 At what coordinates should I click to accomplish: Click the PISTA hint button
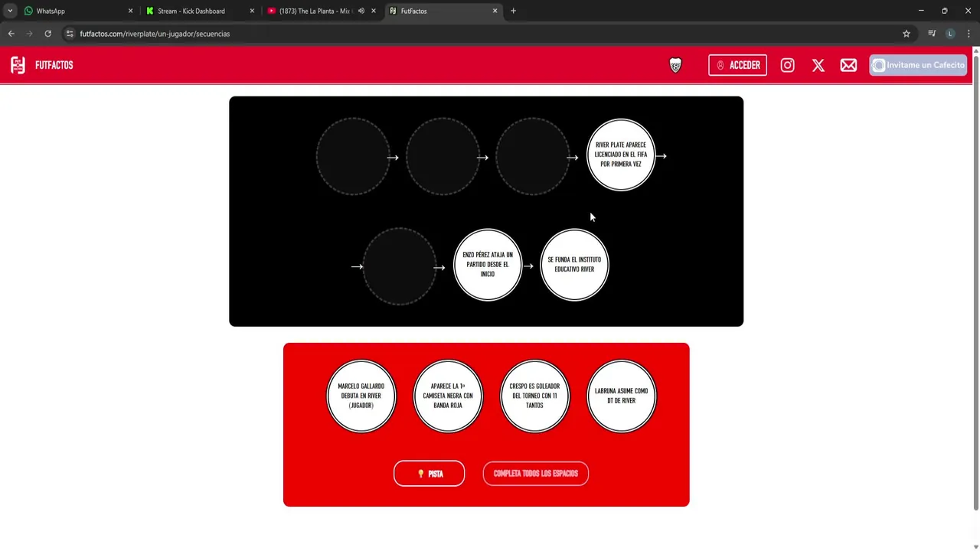point(429,474)
